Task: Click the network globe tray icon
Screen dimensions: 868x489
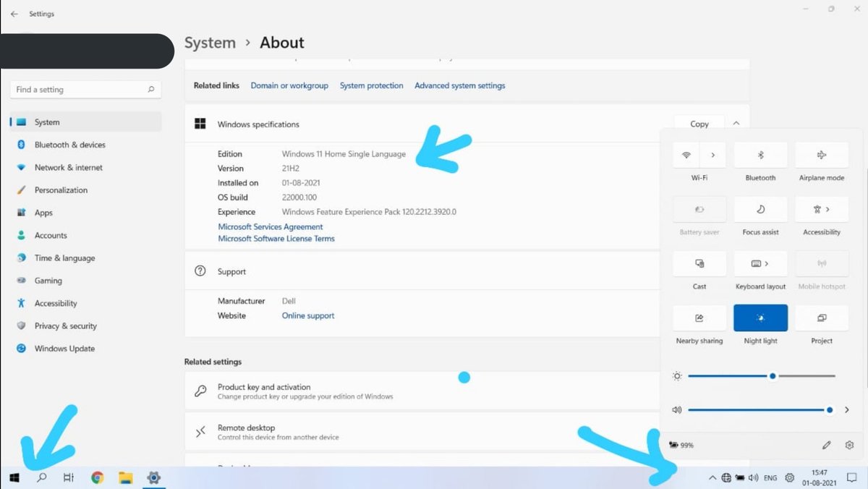Action: tap(726, 477)
